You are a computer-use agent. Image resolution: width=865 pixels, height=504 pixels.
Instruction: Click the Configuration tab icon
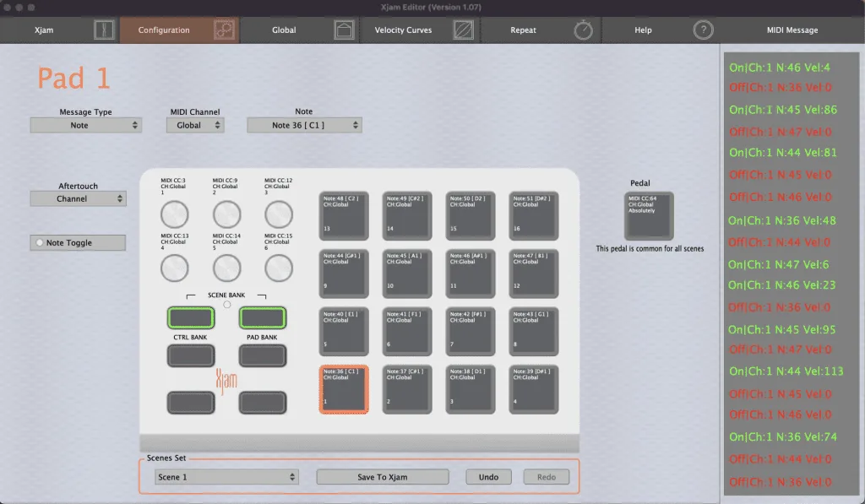224,30
